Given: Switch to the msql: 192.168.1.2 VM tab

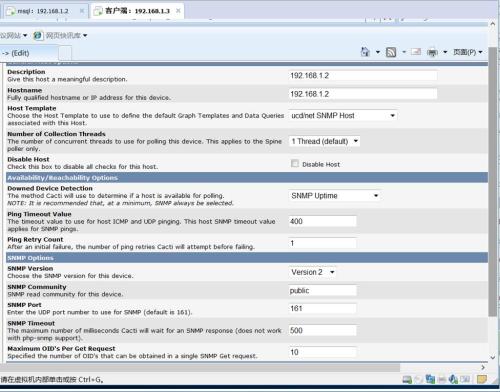Looking at the screenshot, I should [46, 11].
